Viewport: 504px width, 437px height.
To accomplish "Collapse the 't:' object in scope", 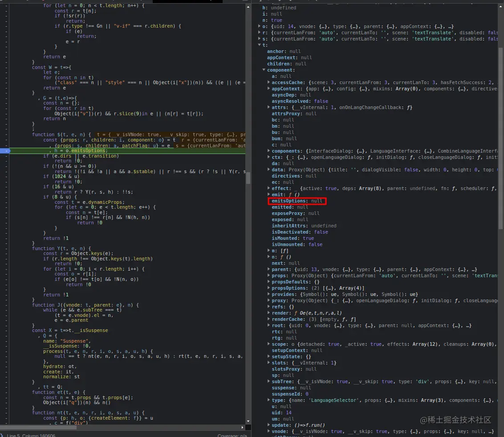I will [260, 45].
